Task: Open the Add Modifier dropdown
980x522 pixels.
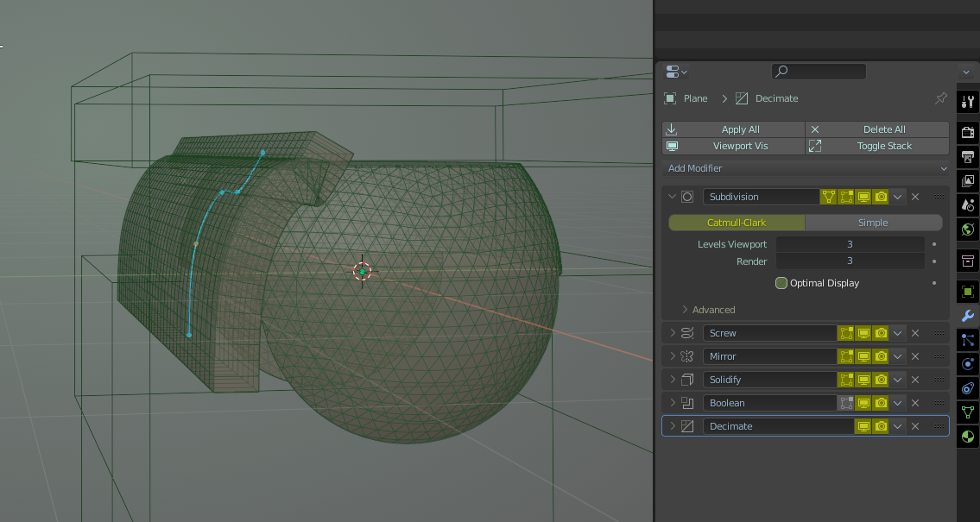Action: click(806, 168)
